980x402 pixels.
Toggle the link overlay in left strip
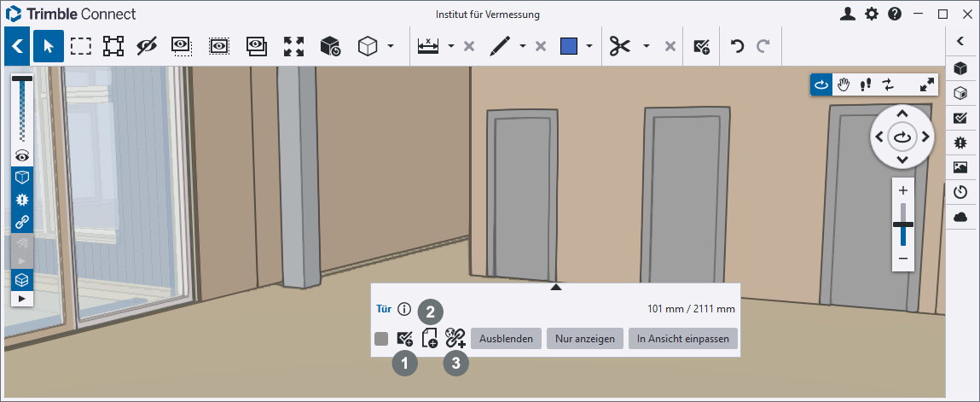pos(22,222)
